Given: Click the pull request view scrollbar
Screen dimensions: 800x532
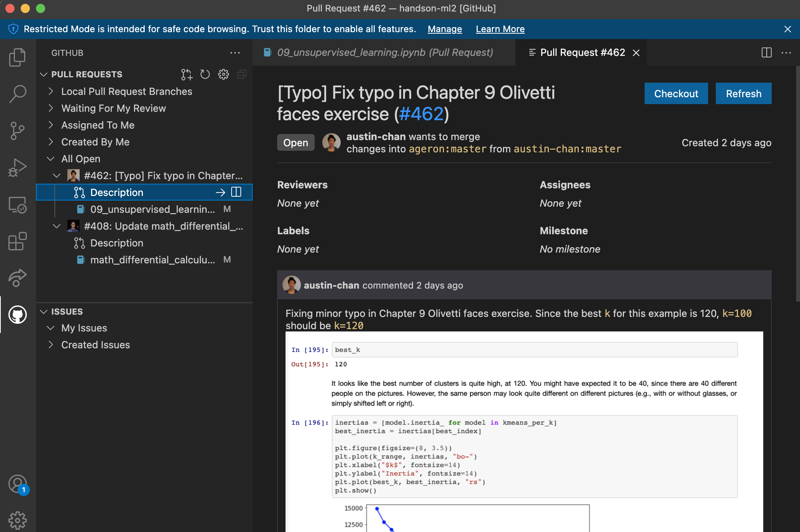Looking at the screenshot, I should 797,184.
